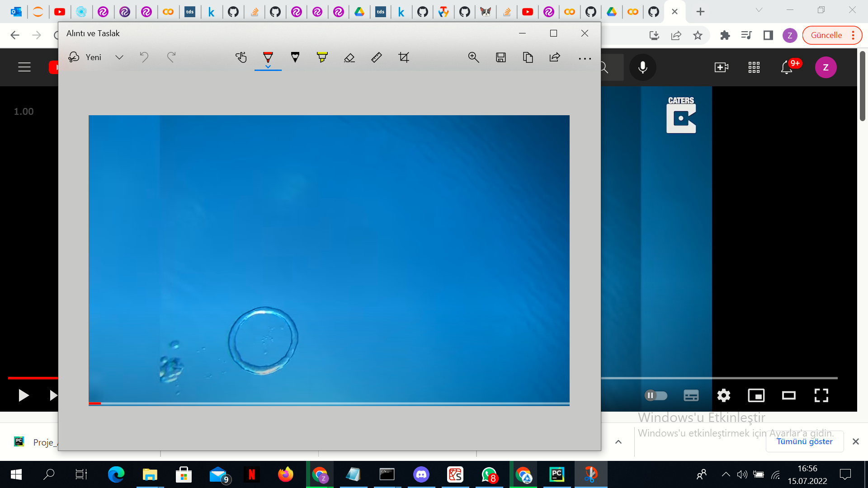Viewport: 868px width, 488px height.
Task: Click the Güncelle update button
Action: click(x=826, y=35)
